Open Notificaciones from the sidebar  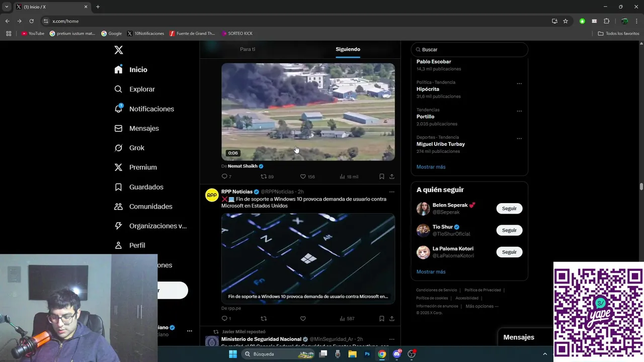tap(144, 109)
